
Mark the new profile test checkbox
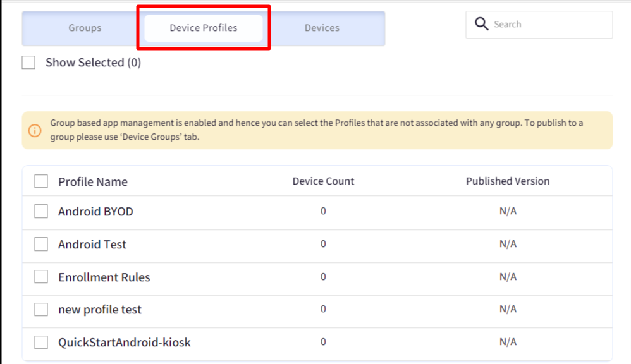(x=41, y=309)
